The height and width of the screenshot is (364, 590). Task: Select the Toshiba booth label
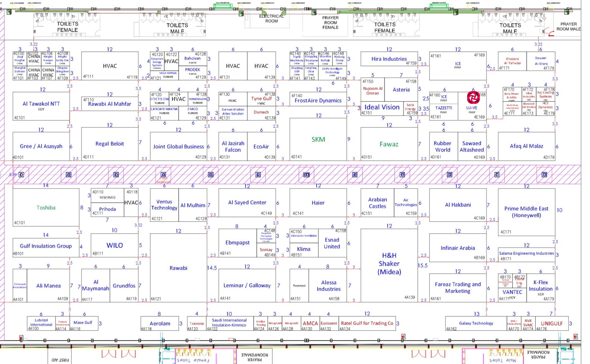pos(46,208)
